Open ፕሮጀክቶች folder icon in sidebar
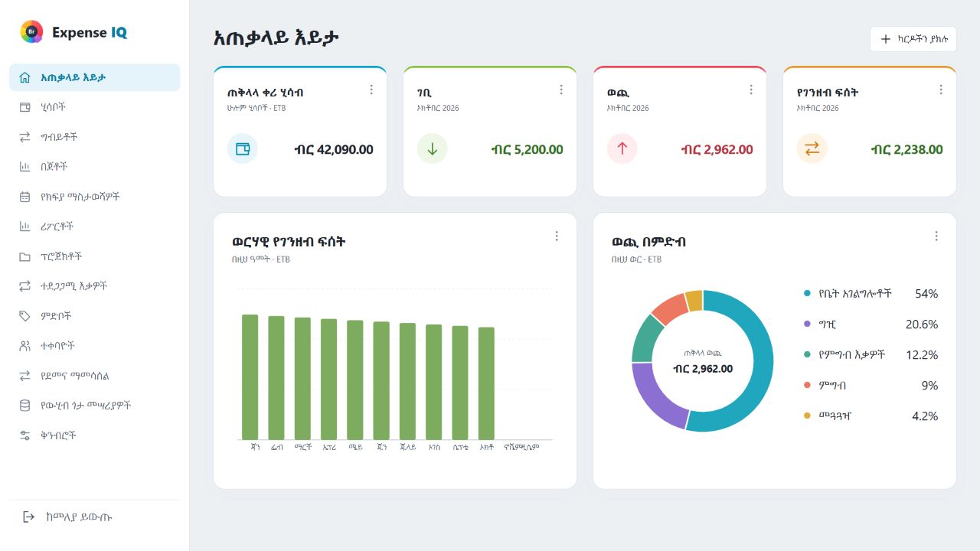The width and height of the screenshot is (980, 551). (24, 256)
